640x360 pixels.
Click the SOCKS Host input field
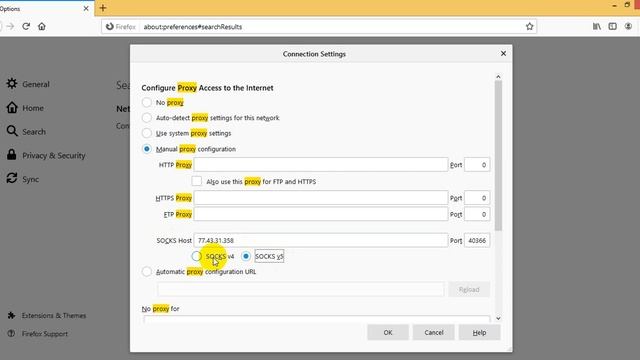321,240
